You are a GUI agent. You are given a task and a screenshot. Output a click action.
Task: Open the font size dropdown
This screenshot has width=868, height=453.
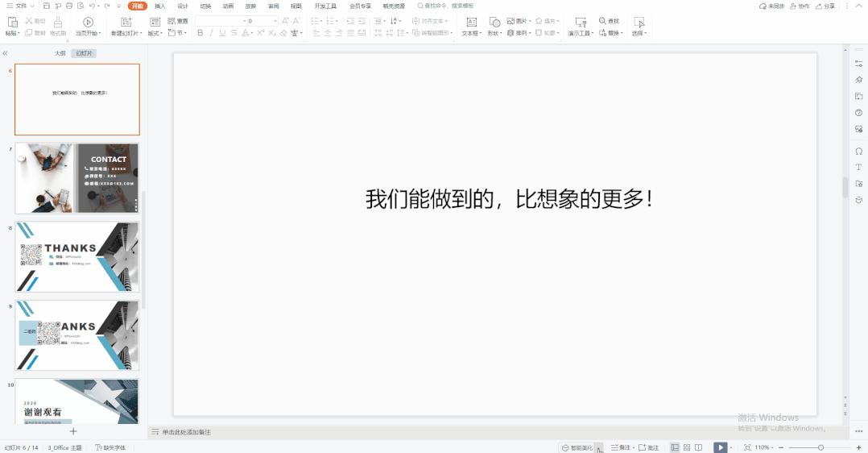pyautogui.click(x=275, y=21)
